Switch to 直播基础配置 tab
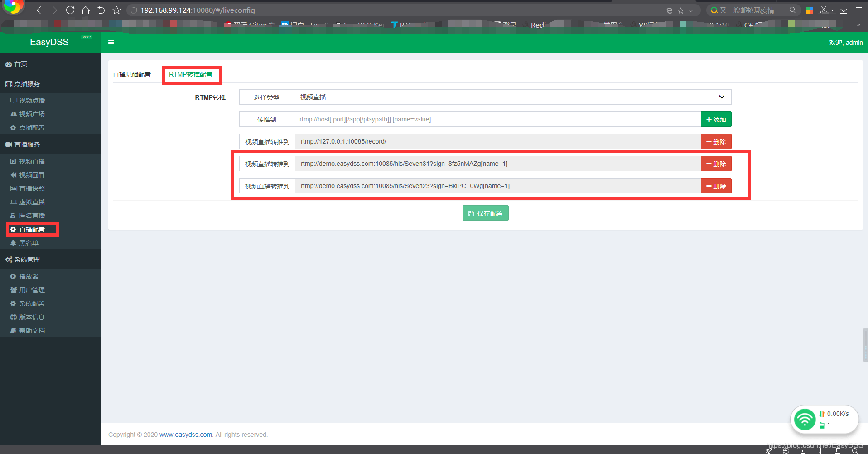The height and width of the screenshot is (454, 868). (x=132, y=74)
